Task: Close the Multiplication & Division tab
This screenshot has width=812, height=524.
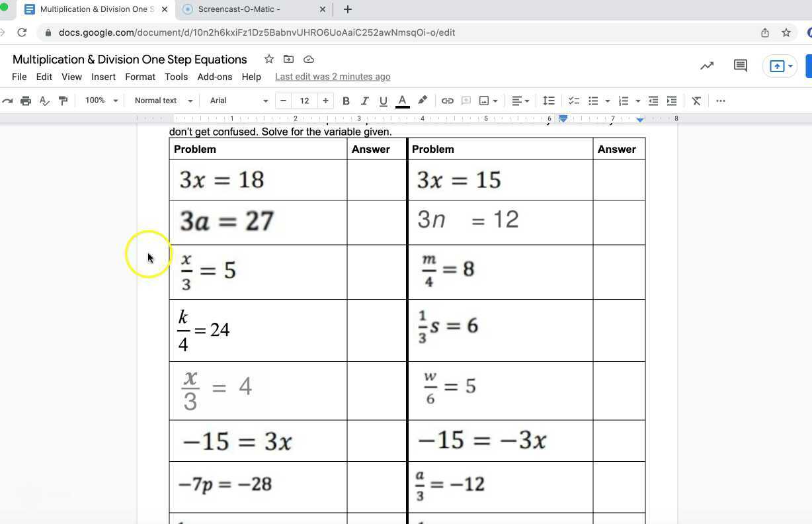Action: point(165,9)
